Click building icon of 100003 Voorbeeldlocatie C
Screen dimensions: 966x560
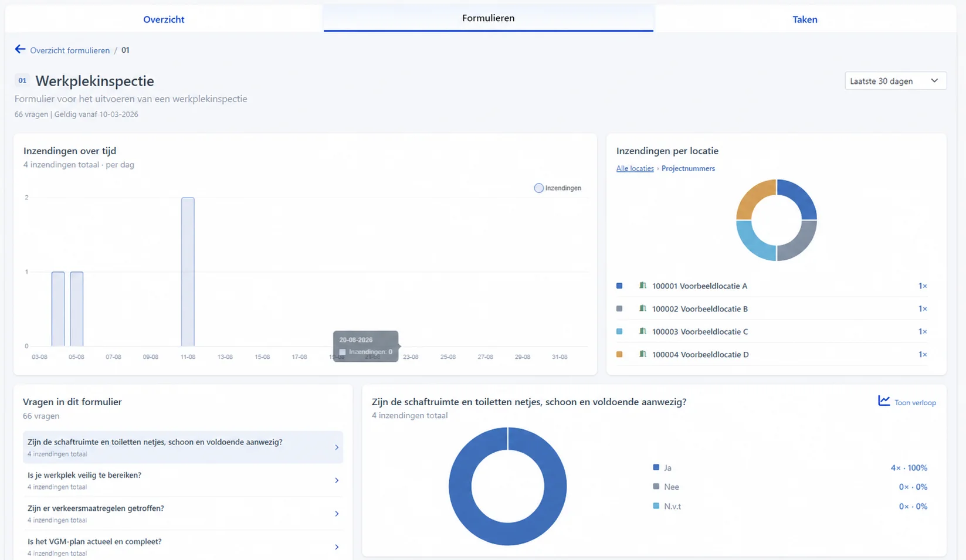(x=642, y=331)
